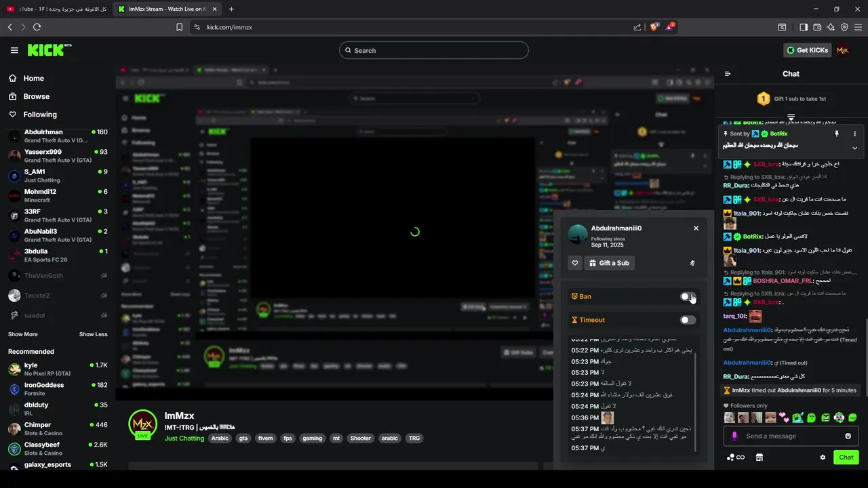The height and width of the screenshot is (488, 868).
Task: Open chat settings gear icon
Action: (x=823, y=457)
